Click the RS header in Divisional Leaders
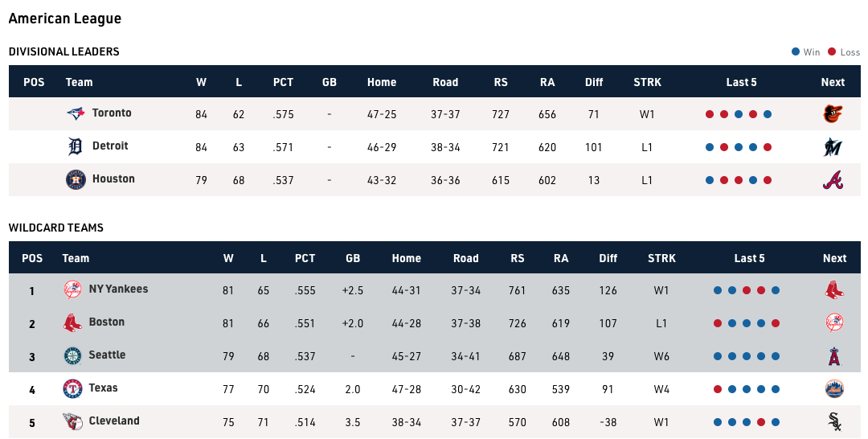The image size is (868, 439). pos(501,82)
